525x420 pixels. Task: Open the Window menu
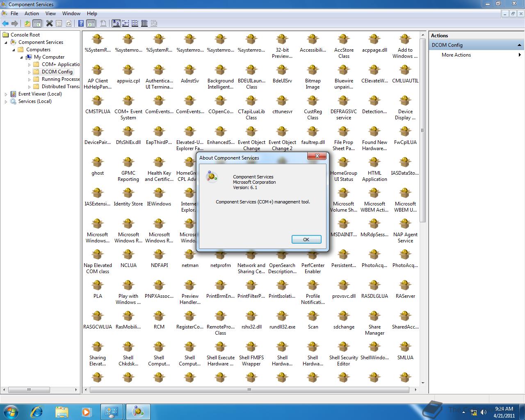(71, 14)
